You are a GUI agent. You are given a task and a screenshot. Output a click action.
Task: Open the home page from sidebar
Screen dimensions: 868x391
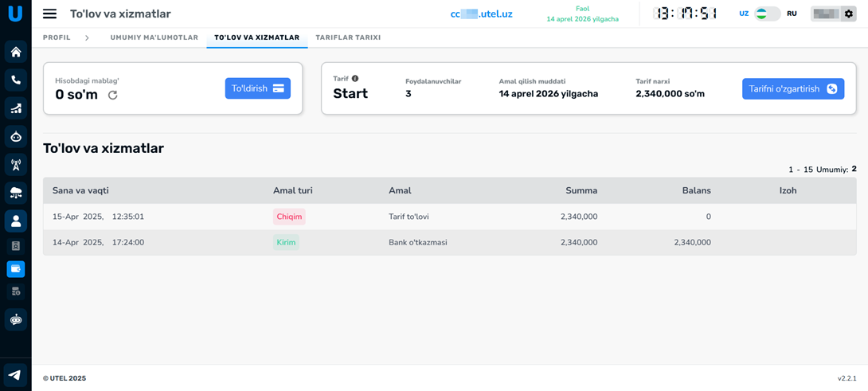point(15,52)
